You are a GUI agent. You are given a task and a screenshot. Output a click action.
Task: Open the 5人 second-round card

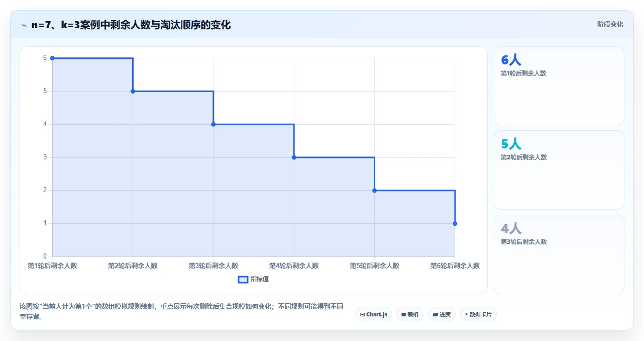pyautogui.click(x=559, y=170)
